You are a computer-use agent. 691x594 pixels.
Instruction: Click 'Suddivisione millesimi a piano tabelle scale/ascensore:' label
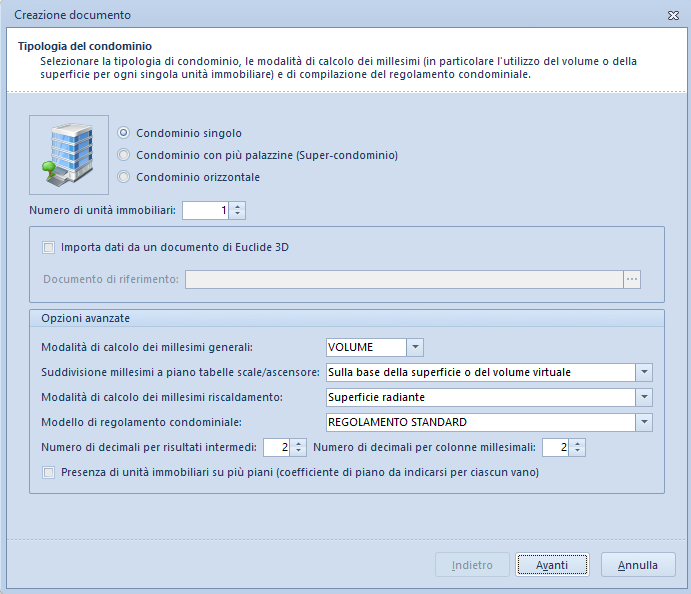click(x=180, y=372)
